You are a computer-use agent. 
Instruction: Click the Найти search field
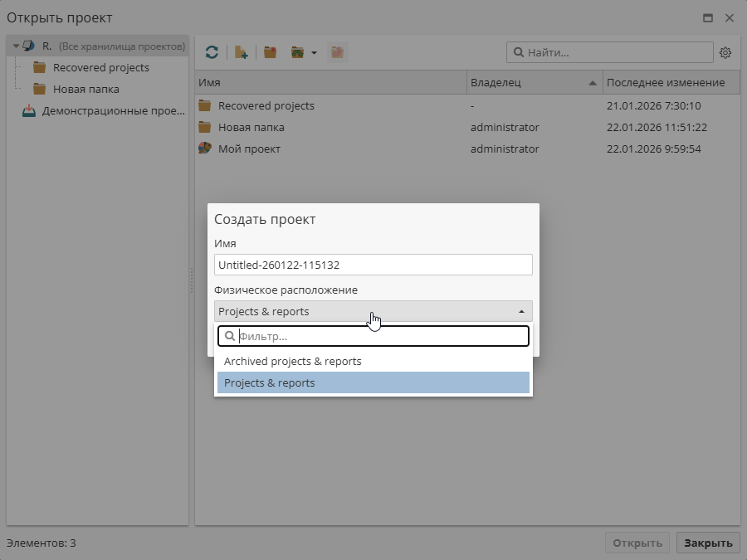tap(616, 52)
